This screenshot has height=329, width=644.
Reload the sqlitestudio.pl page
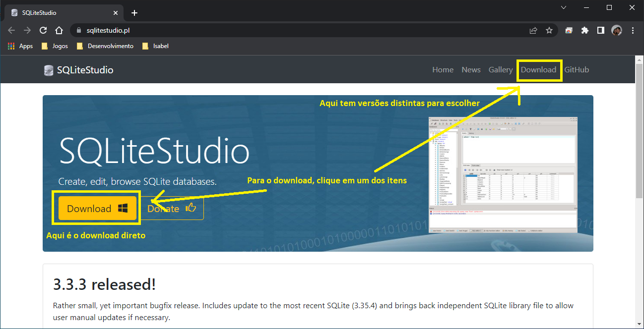tap(43, 30)
